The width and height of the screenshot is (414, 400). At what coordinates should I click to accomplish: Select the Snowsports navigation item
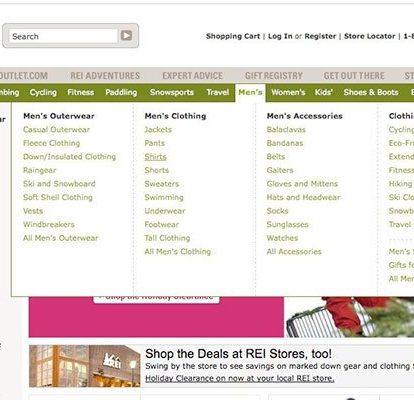(x=172, y=92)
